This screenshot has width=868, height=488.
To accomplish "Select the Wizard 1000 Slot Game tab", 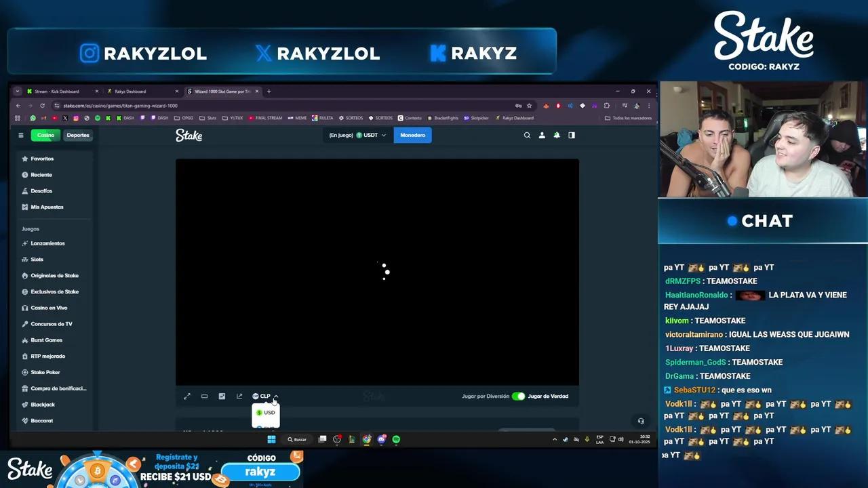I will 222,91.
